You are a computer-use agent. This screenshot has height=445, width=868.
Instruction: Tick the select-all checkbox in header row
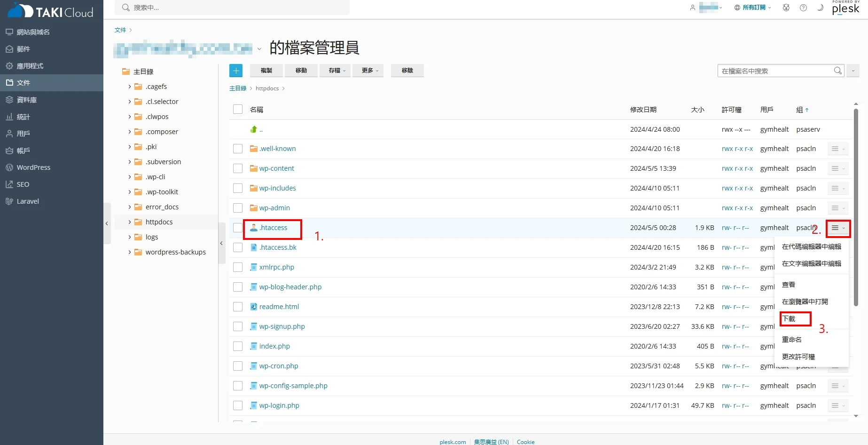(238, 109)
